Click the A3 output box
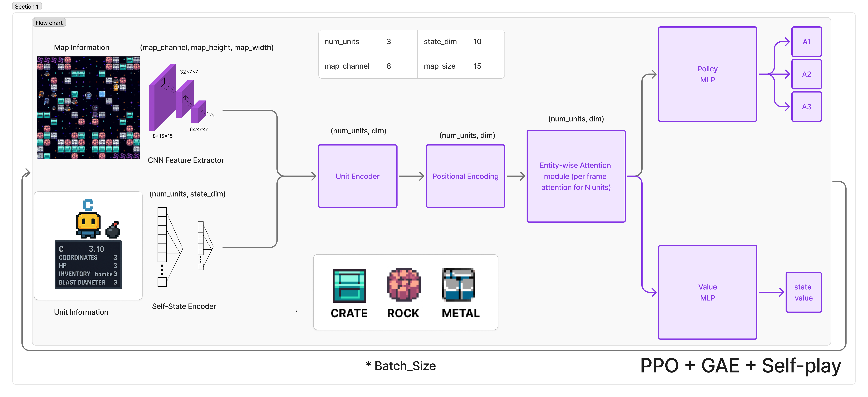This screenshot has width=868, height=397. coord(806,107)
